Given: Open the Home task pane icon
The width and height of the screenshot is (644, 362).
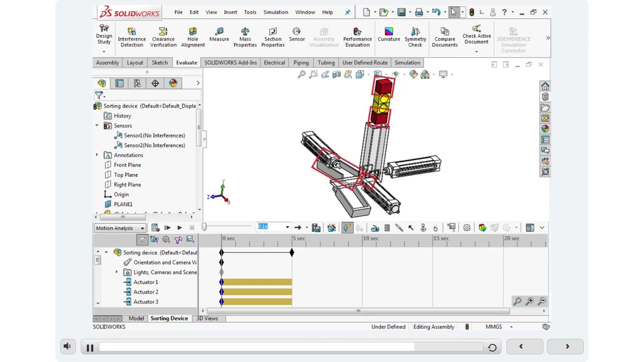Looking at the screenshot, I should pyautogui.click(x=545, y=86).
